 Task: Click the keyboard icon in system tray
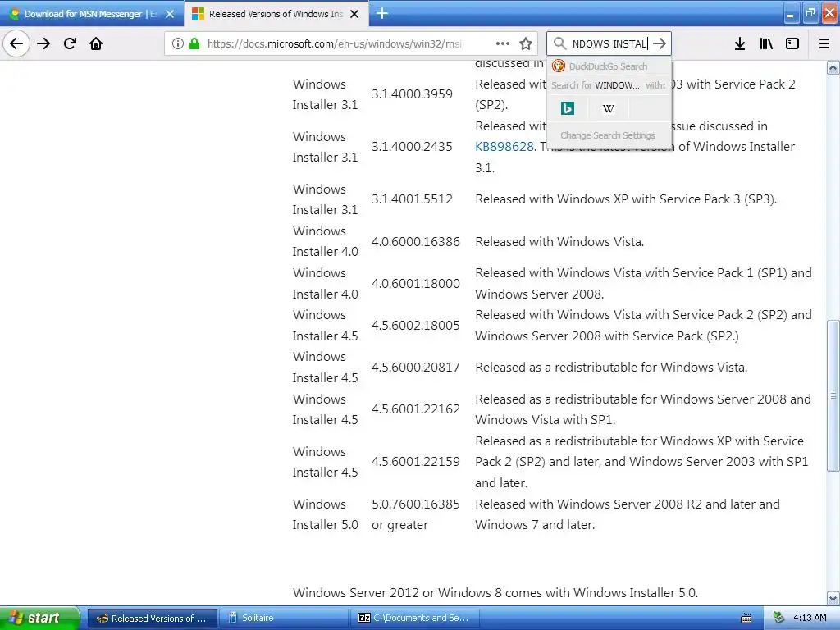coord(746,619)
